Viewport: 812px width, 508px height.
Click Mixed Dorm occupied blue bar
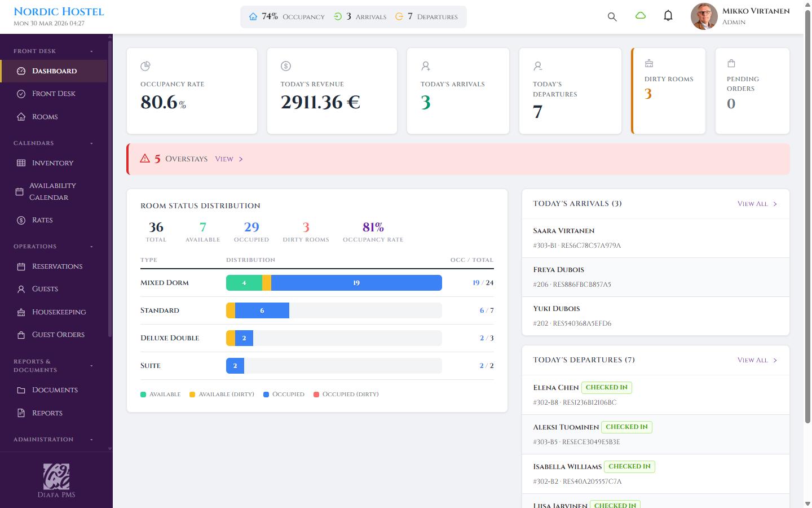pos(356,283)
